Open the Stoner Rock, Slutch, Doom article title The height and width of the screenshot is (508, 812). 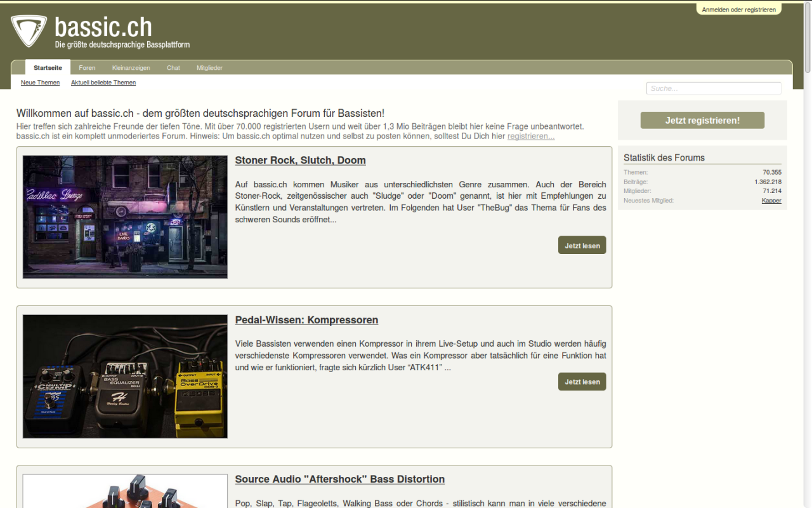click(x=300, y=160)
